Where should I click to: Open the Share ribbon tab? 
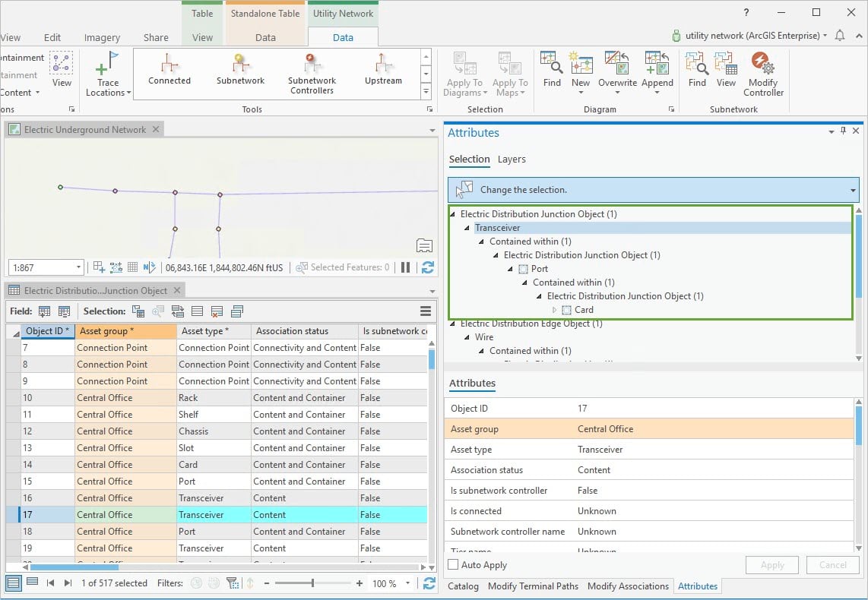[x=156, y=38]
